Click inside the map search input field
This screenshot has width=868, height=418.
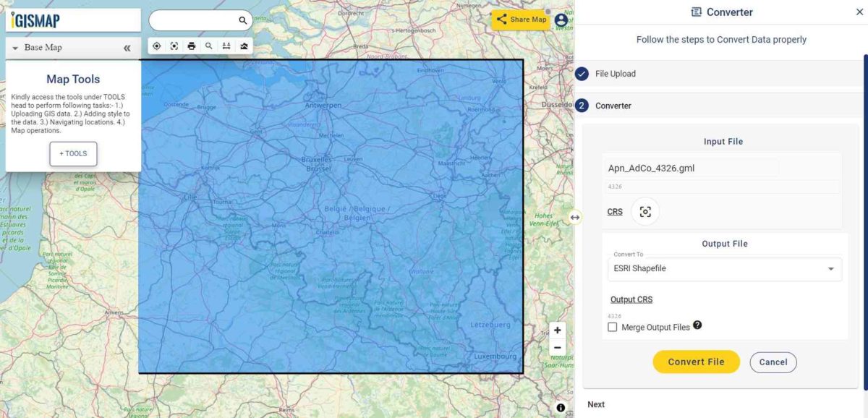tap(195, 20)
